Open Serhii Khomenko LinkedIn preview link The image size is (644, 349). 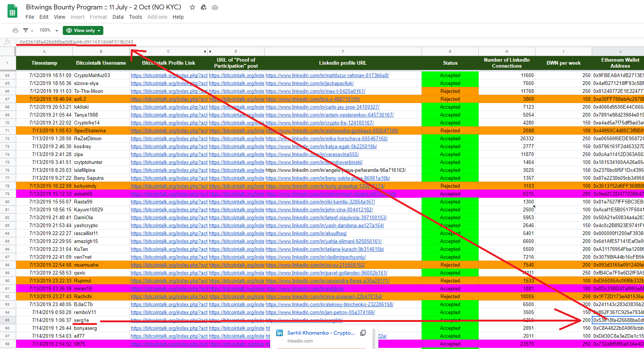(x=321, y=333)
